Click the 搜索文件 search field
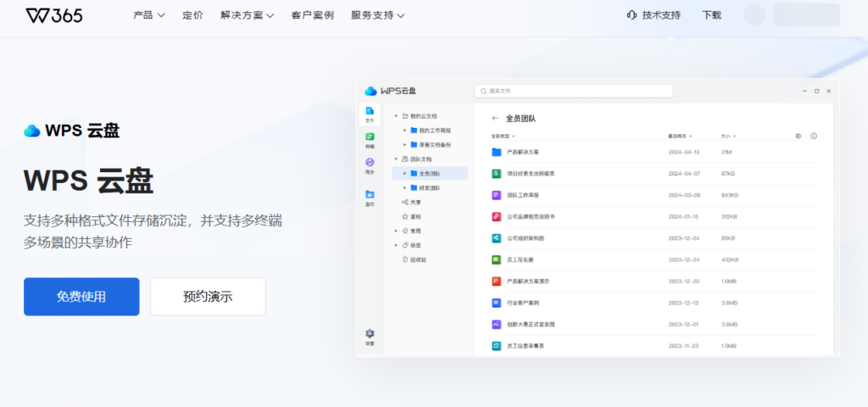868x407 pixels. pos(574,91)
